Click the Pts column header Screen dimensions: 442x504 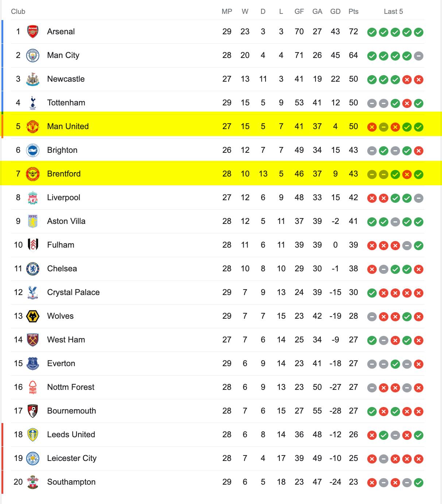click(x=353, y=11)
